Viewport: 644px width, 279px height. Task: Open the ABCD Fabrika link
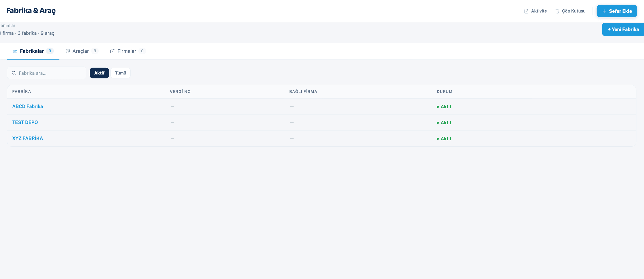click(27, 106)
